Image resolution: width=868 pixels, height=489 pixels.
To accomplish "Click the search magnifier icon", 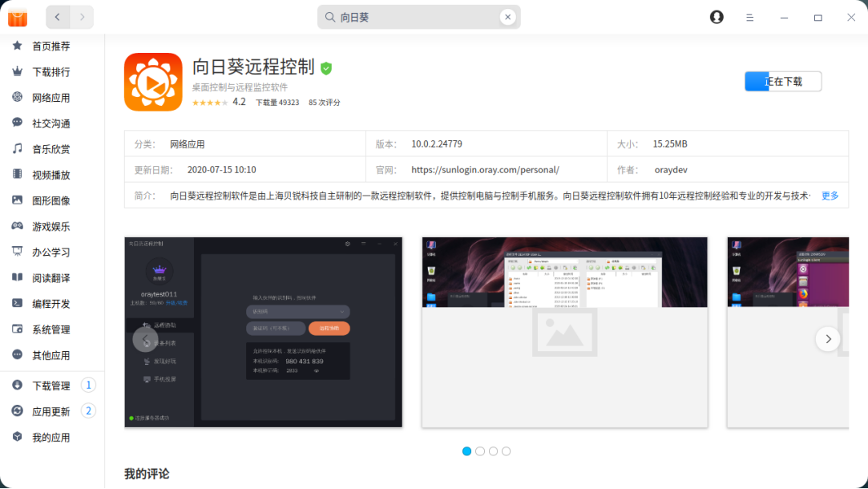I will [330, 17].
